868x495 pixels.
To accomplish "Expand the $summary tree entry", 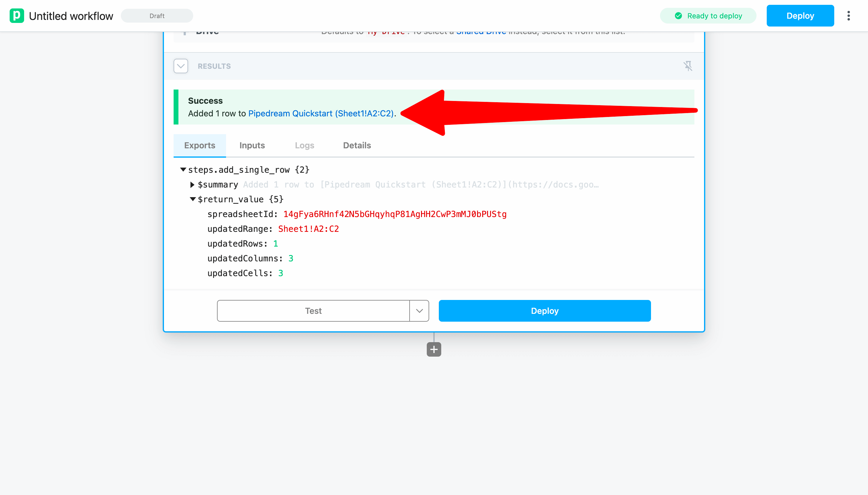I will (192, 184).
